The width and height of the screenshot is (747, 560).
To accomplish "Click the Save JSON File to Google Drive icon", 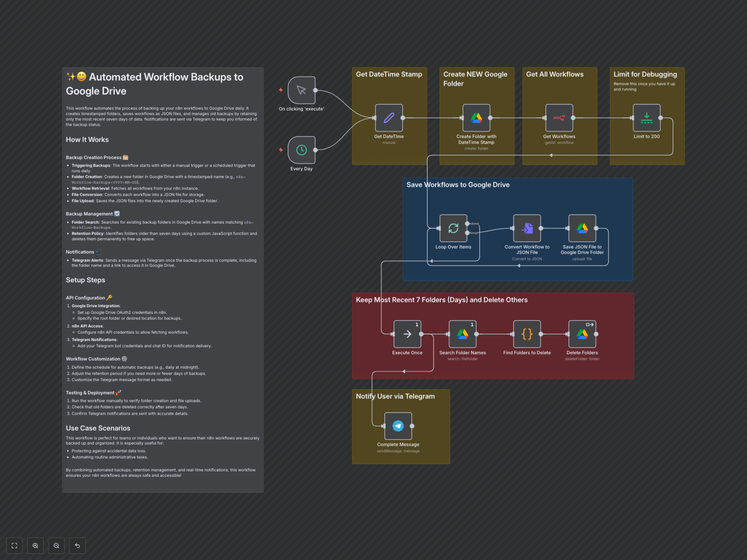I will (x=582, y=228).
